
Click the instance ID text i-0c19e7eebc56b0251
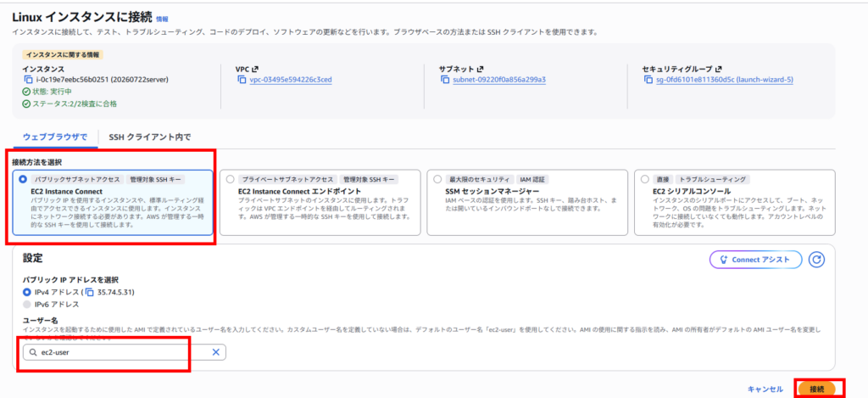point(71,79)
